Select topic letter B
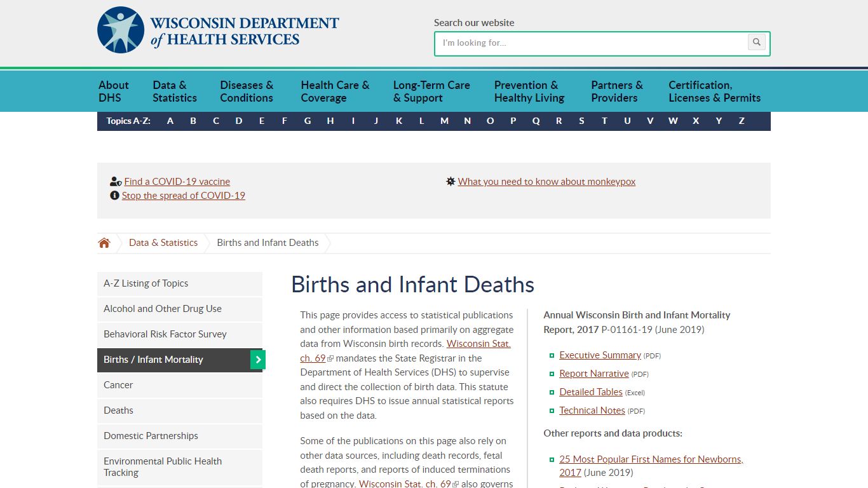 coord(193,121)
